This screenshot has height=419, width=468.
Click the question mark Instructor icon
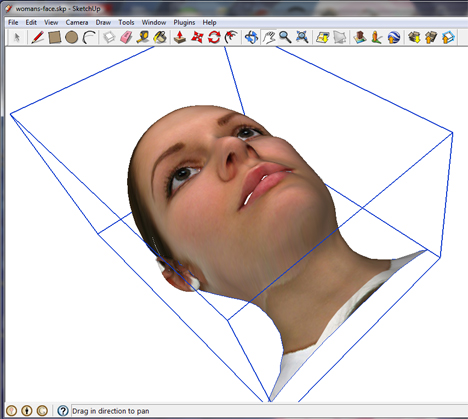63,411
